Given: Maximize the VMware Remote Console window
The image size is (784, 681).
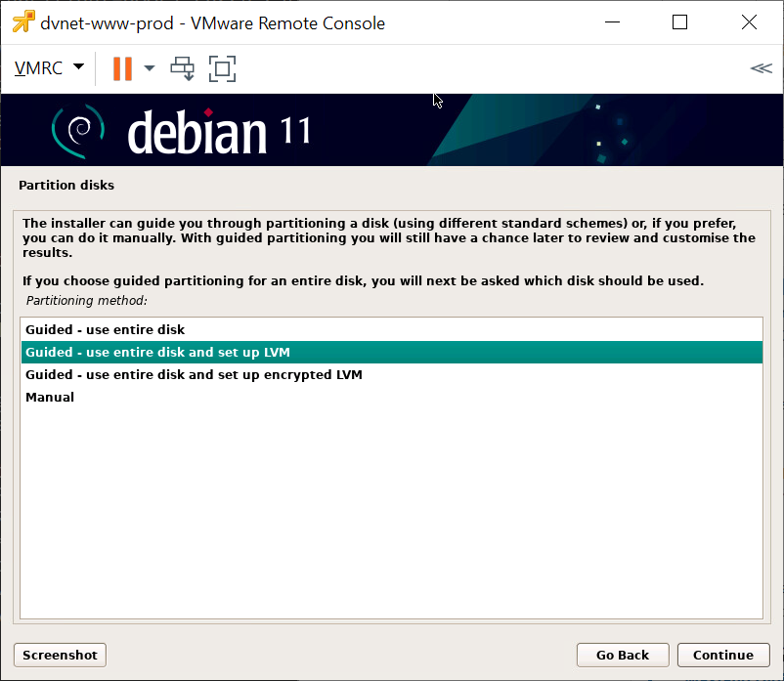Looking at the screenshot, I should coord(679,22).
